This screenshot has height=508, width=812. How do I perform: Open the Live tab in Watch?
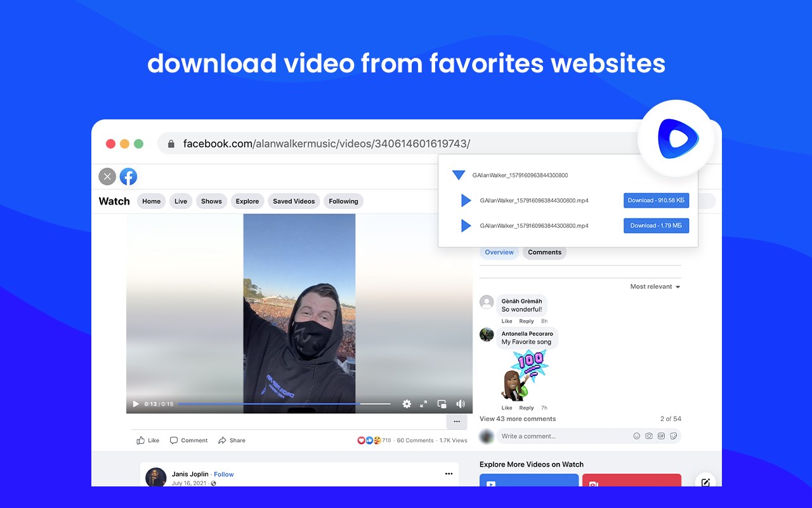[x=181, y=201]
